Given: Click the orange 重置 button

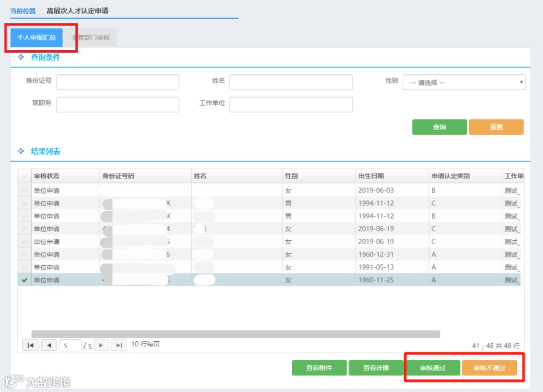Looking at the screenshot, I should pyautogui.click(x=496, y=127).
